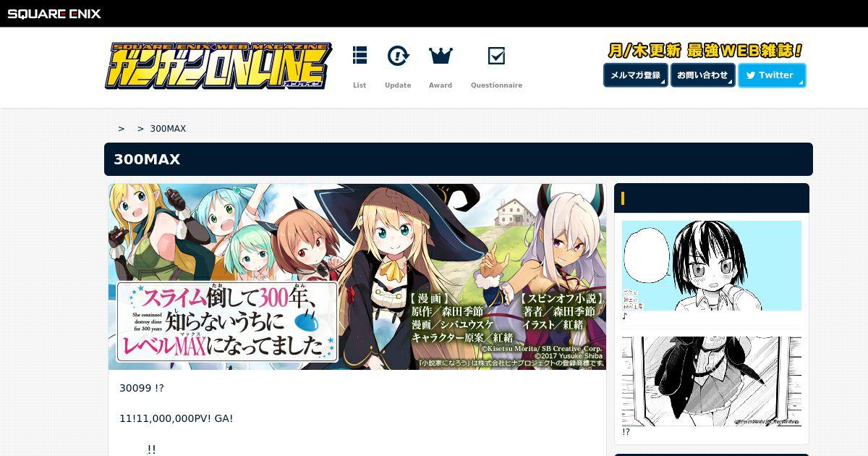
Task: Open the Questionnaire checkbox icon
Action: tap(496, 56)
